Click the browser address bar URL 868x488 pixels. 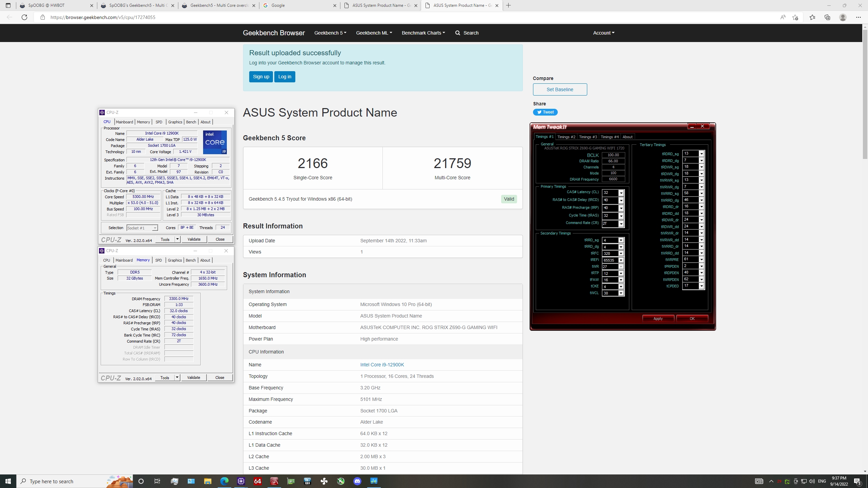click(103, 17)
